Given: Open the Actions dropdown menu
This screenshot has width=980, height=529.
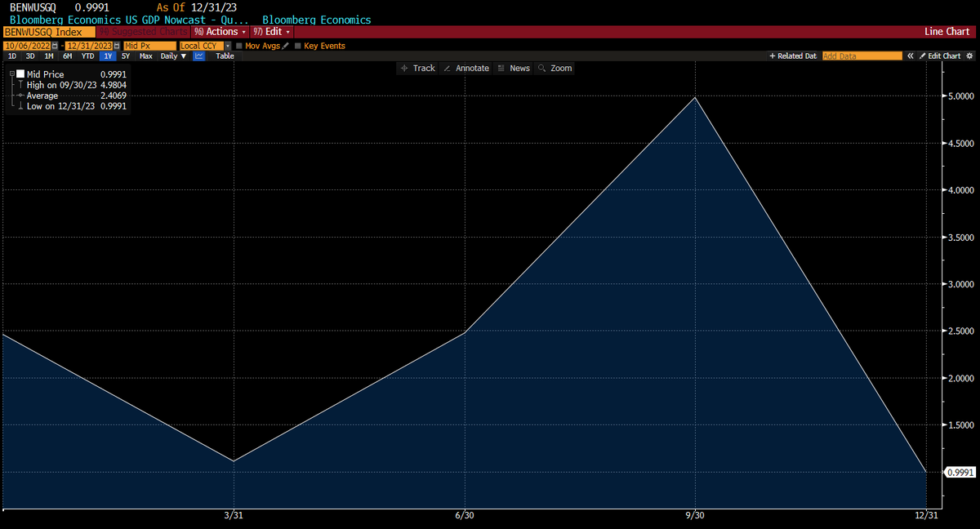Looking at the screenshot, I should pos(220,32).
